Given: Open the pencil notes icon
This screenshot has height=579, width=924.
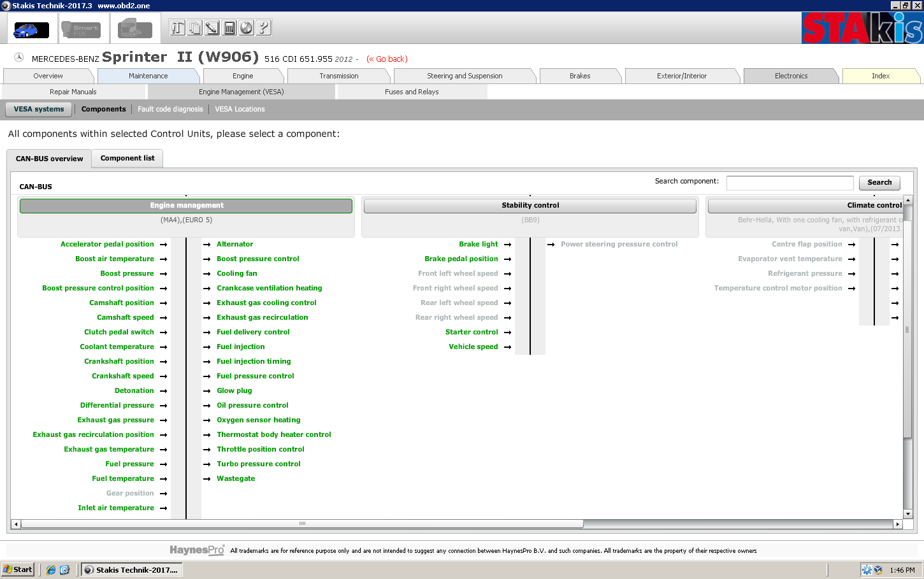Looking at the screenshot, I should tap(212, 28).
